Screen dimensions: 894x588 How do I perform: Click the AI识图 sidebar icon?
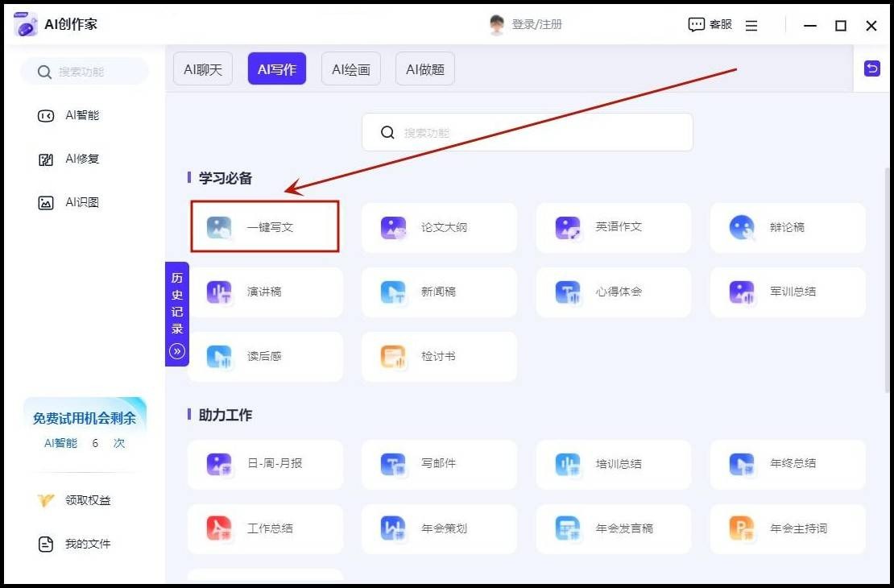[x=46, y=203]
